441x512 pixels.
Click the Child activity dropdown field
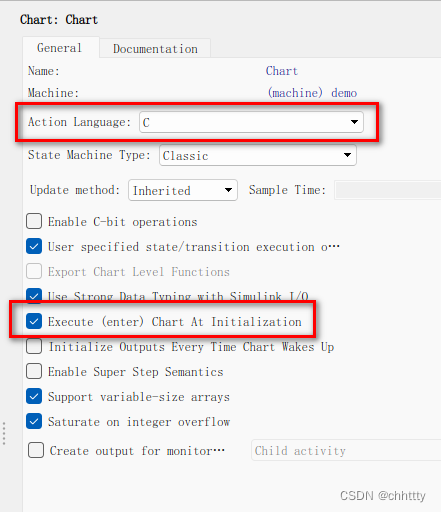(x=346, y=450)
